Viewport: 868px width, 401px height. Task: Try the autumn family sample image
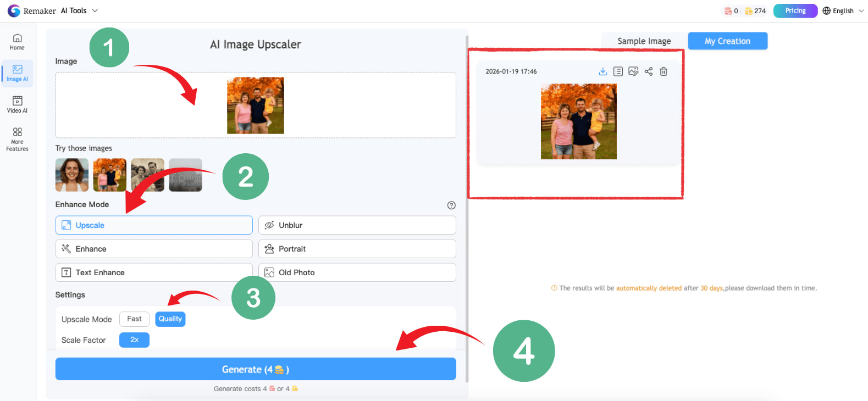pyautogui.click(x=110, y=175)
